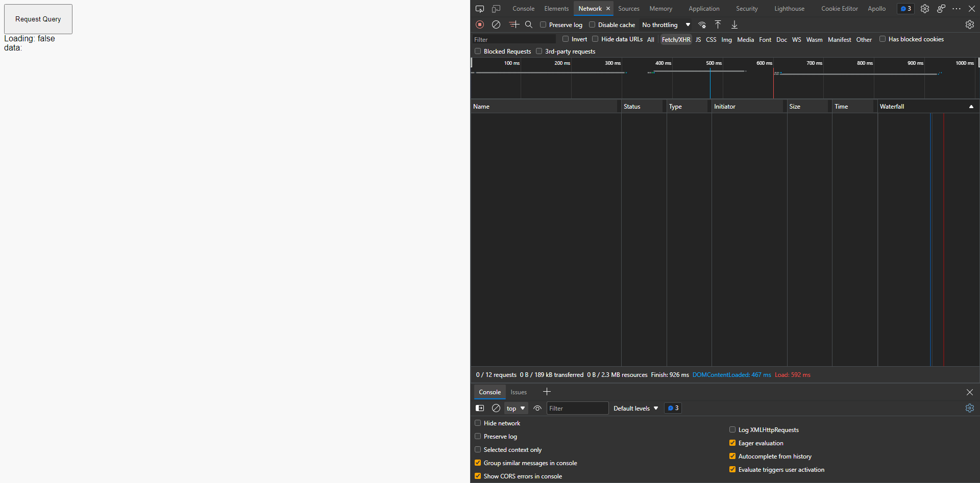Open network filter options

point(514,24)
